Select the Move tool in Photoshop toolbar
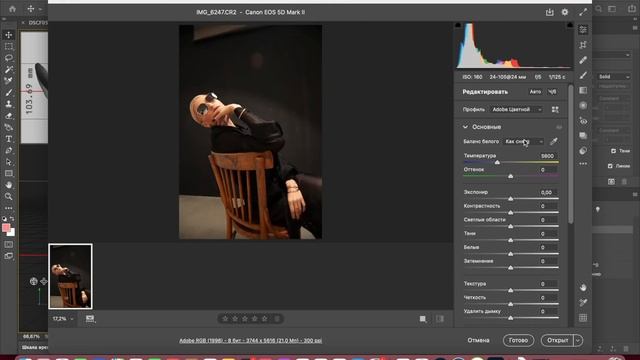 pyautogui.click(x=9, y=35)
